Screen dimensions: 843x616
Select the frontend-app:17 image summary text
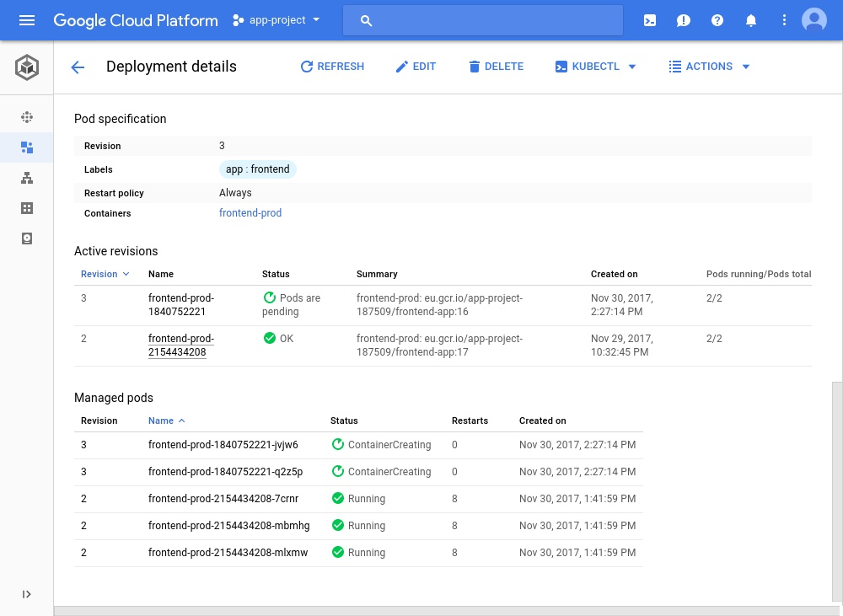point(439,345)
